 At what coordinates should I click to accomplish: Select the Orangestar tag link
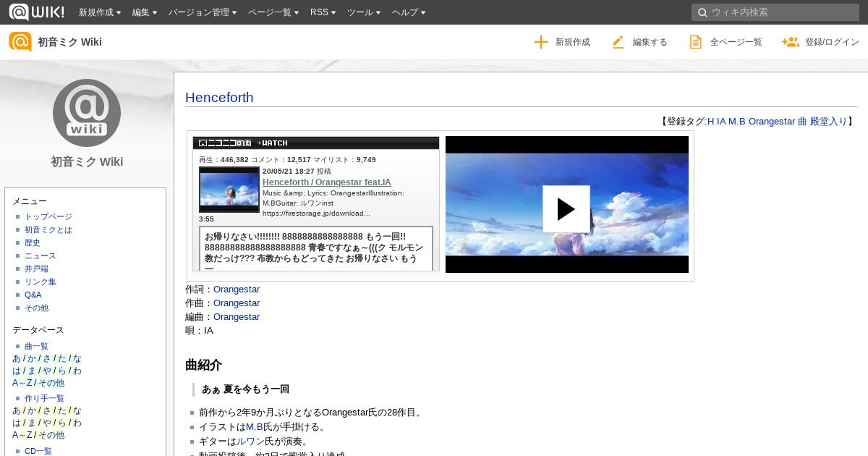click(x=772, y=122)
